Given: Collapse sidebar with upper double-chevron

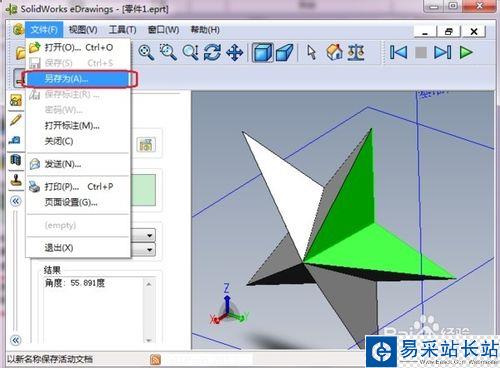Looking at the screenshot, I should pos(16,201).
